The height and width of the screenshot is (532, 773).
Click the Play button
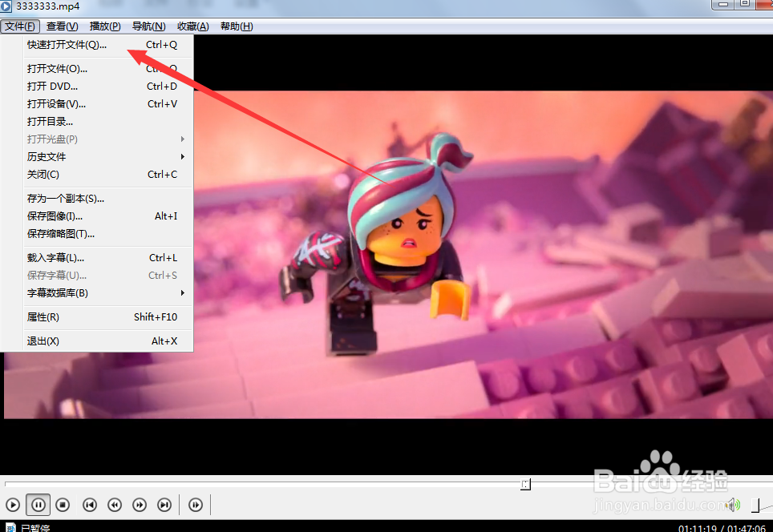coord(13,505)
